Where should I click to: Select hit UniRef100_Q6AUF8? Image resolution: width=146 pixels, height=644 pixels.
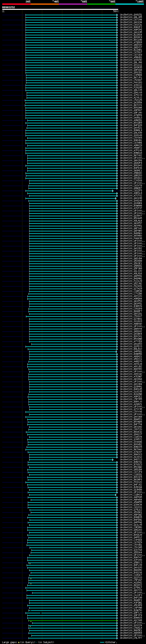(131, 163)
